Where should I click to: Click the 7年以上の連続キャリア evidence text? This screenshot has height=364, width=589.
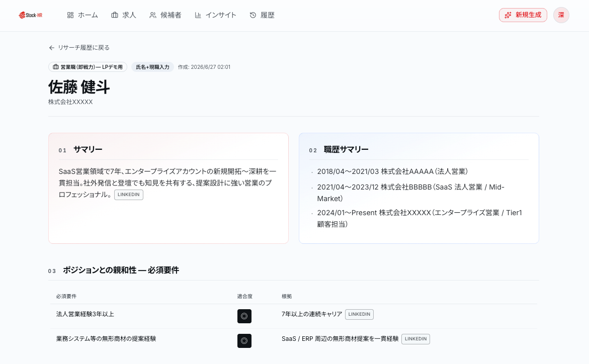click(x=312, y=314)
